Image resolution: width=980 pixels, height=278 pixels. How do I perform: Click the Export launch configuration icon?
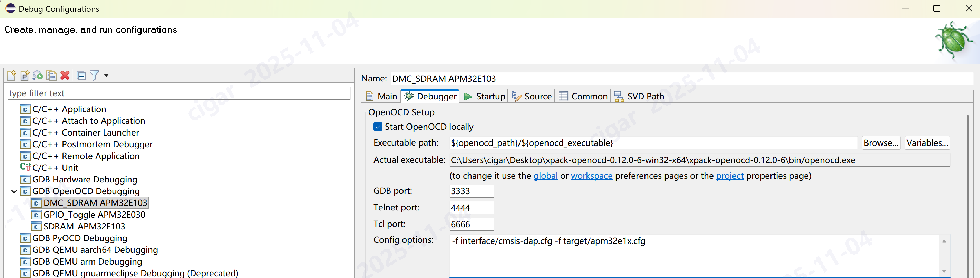tap(38, 75)
